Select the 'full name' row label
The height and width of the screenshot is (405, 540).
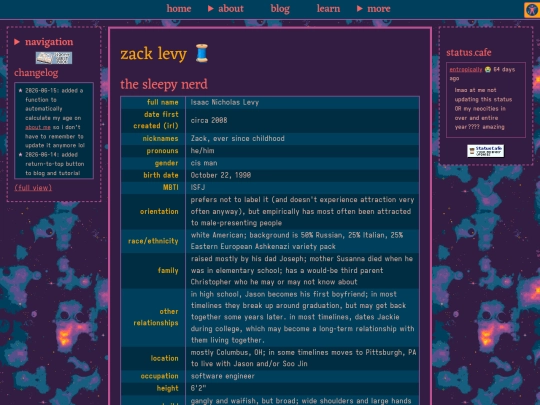[163, 102]
